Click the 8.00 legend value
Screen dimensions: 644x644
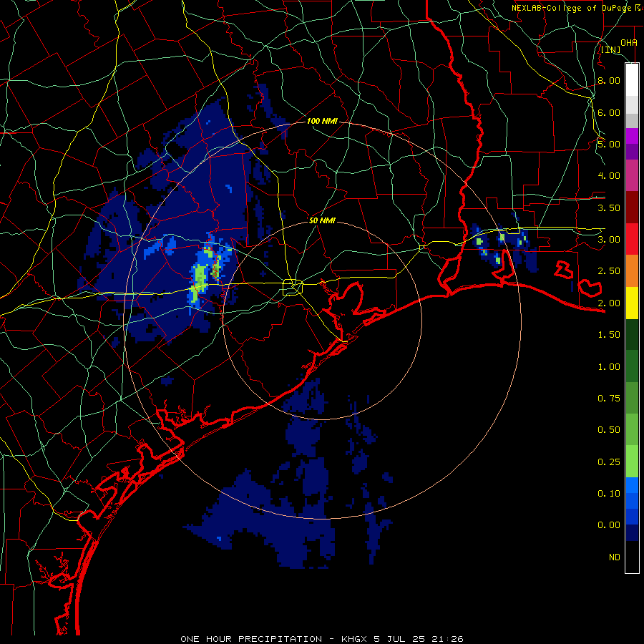609,80
